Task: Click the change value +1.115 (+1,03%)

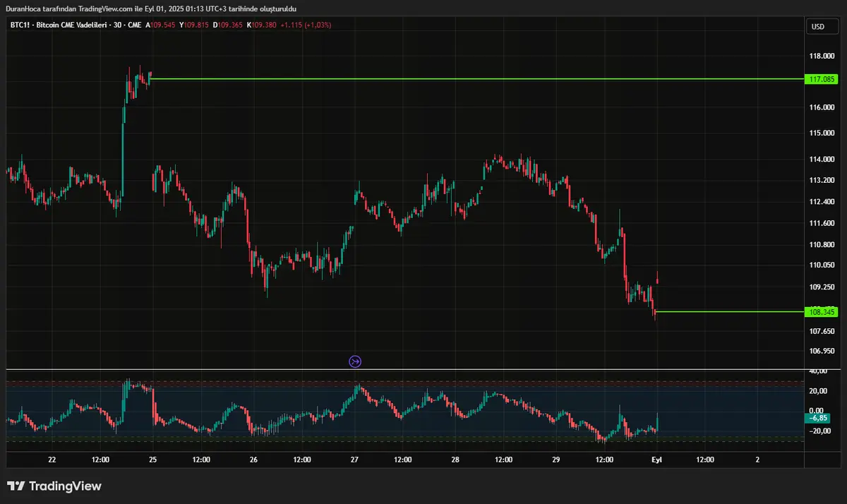Action: click(x=306, y=25)
